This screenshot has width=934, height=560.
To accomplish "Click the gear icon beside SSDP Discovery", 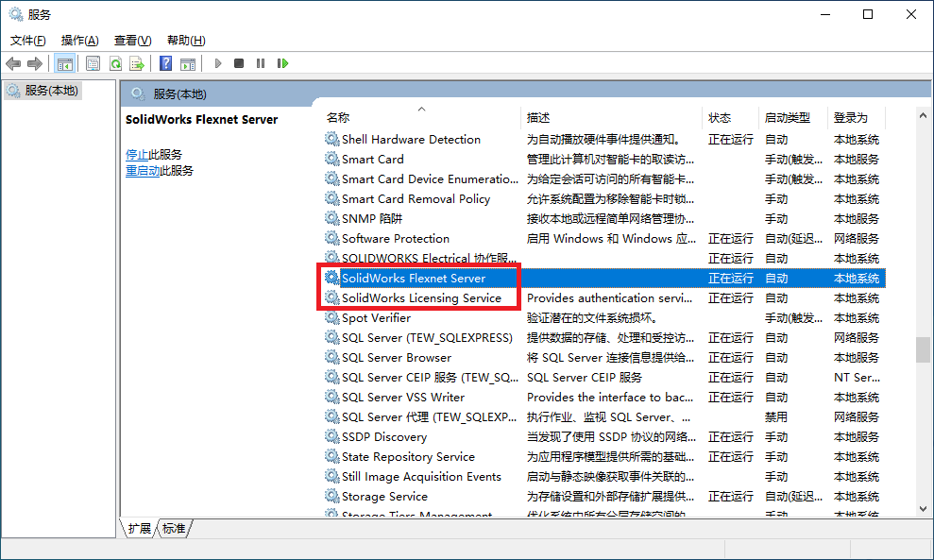I will [331, 436].
